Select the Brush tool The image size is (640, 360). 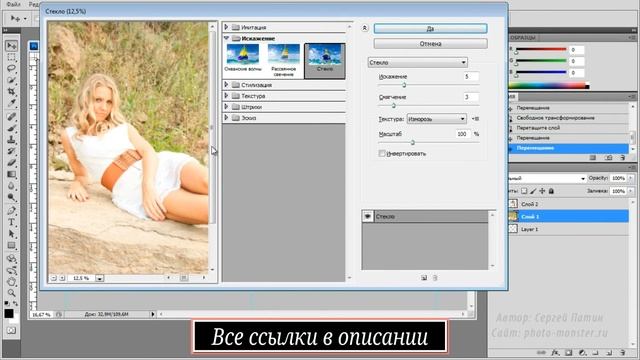(x=11, y=128)
